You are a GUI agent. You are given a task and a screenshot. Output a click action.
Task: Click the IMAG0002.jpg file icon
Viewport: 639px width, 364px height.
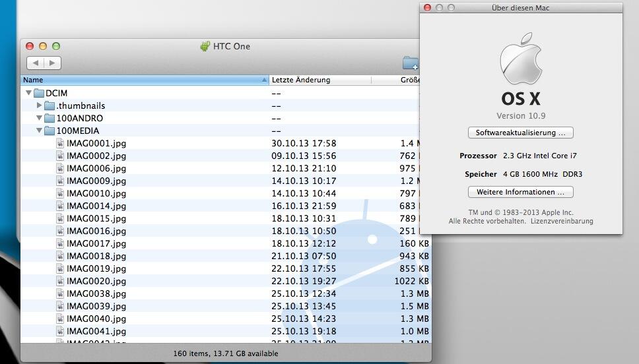point(60,156)
